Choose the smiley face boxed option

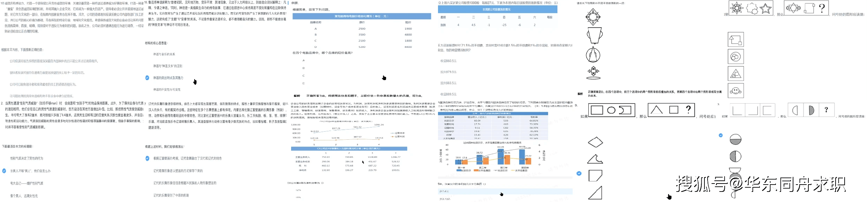(736, 91)
